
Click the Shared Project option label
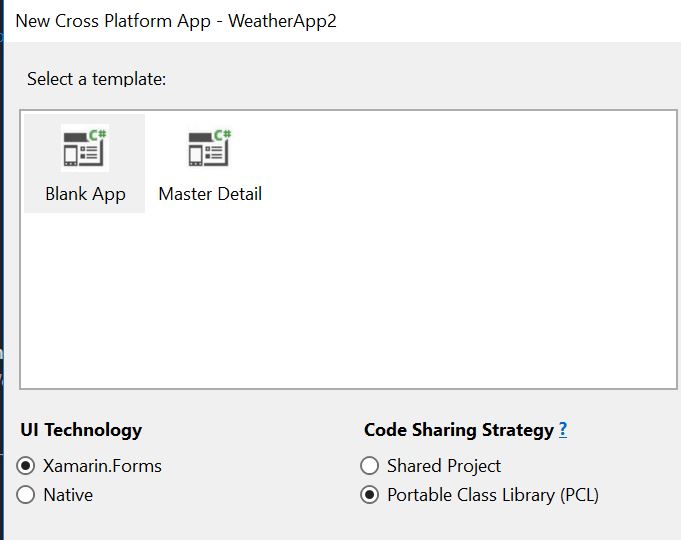pos(444,466)
